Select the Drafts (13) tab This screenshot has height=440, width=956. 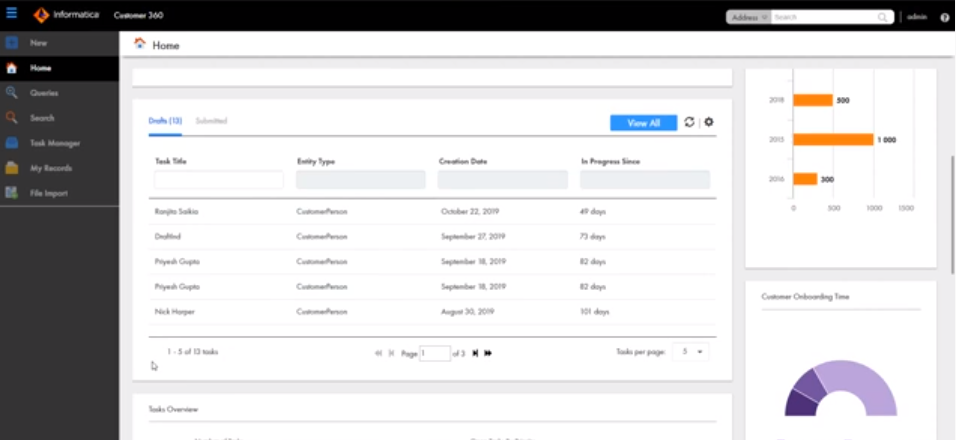tap(165, 121)
